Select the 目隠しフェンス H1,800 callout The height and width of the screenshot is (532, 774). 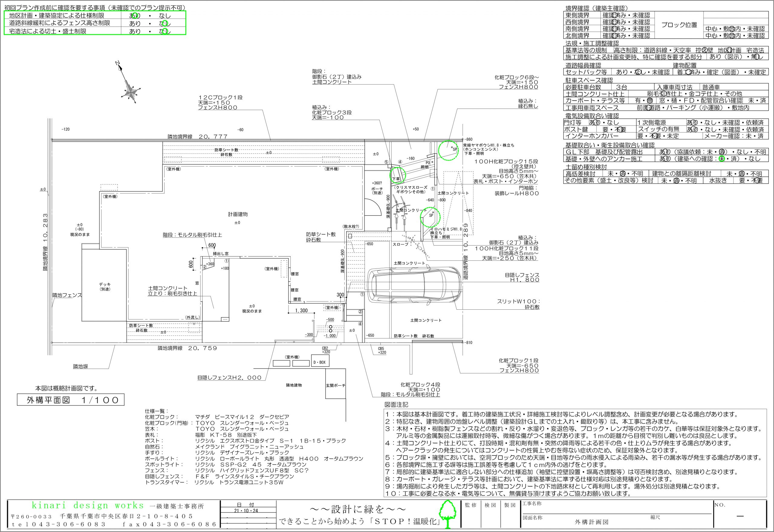pyautogui.click(x=522, y=278)
